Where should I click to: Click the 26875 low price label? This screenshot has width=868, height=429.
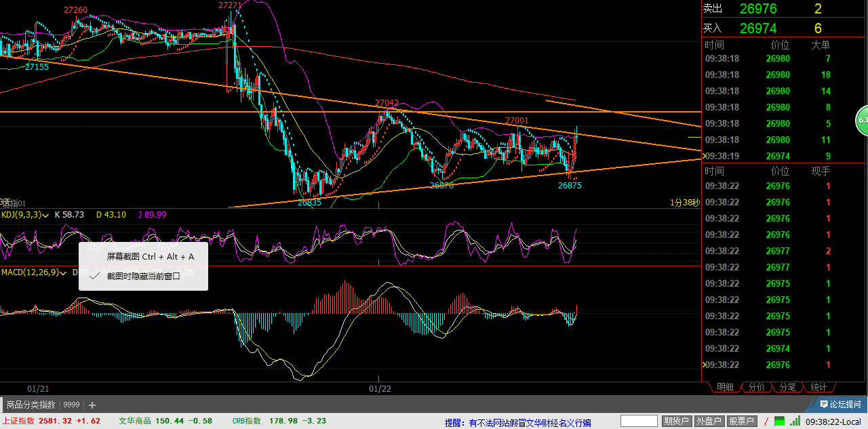(570, 185)
